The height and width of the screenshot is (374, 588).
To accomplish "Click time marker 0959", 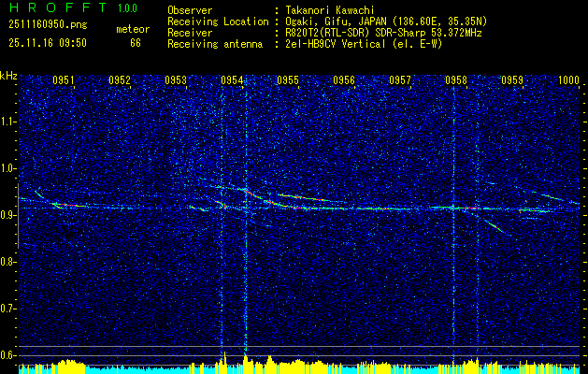I will point(512,79).
